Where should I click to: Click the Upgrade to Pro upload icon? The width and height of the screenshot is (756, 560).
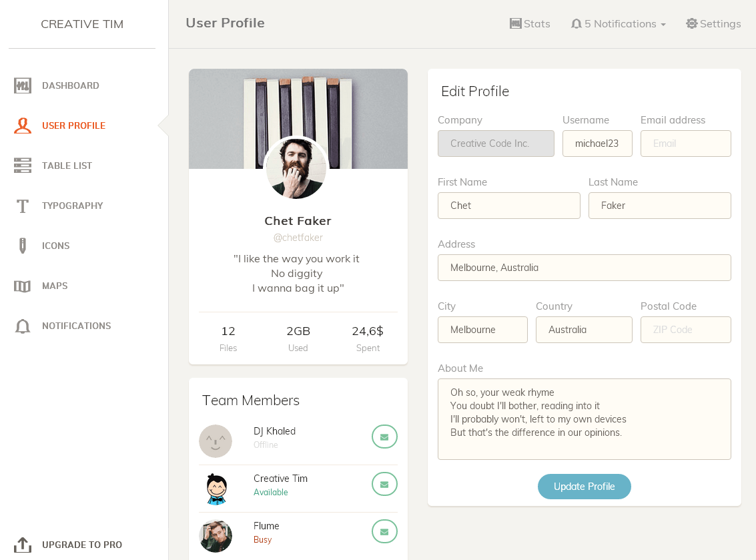[x=23, y=545]
